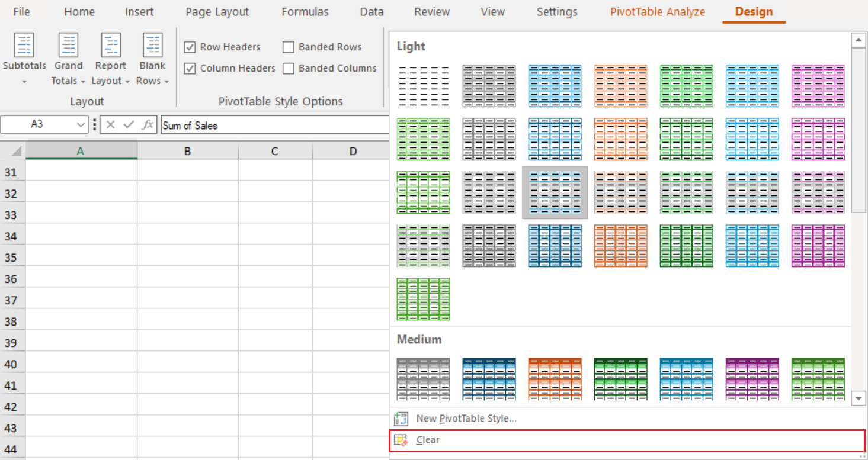Click the three-dot formula bar handle

click(x=95, y=125)
